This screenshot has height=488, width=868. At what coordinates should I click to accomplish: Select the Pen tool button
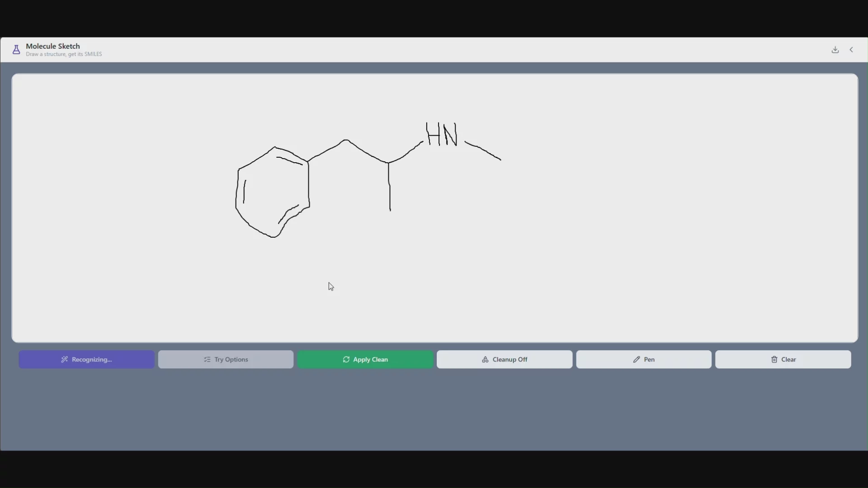(x=644, y=359)
